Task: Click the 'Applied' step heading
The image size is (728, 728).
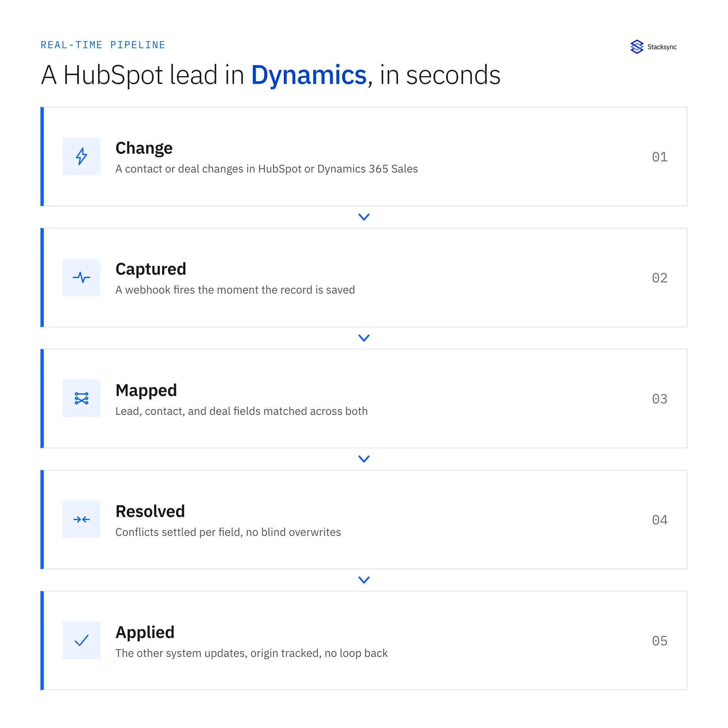Action: (145, 633)
